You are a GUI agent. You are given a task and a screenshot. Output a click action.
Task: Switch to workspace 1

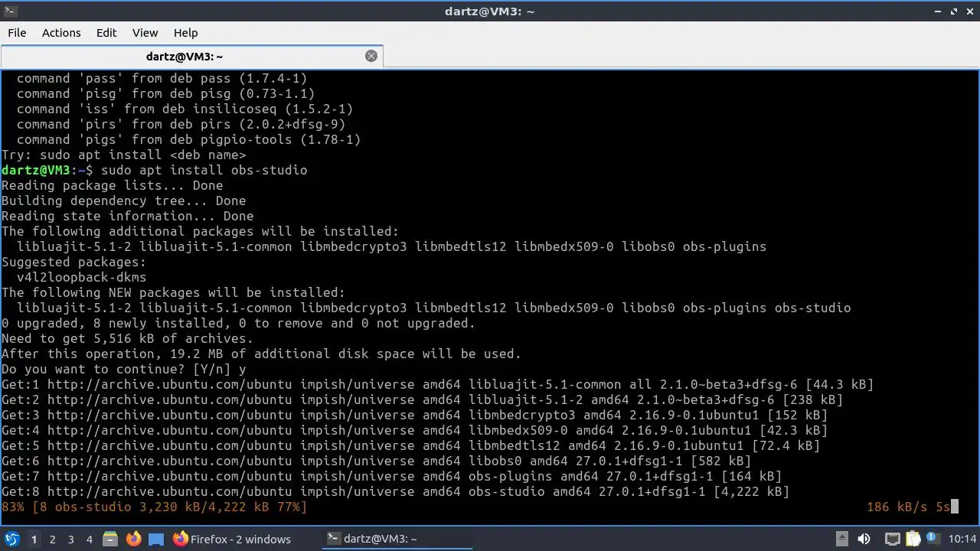pos(34,540)
